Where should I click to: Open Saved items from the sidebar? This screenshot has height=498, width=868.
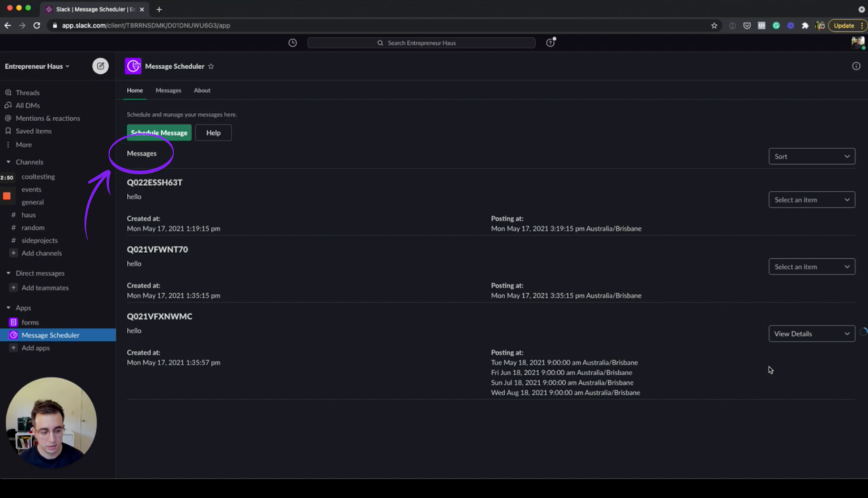point(33,131)
